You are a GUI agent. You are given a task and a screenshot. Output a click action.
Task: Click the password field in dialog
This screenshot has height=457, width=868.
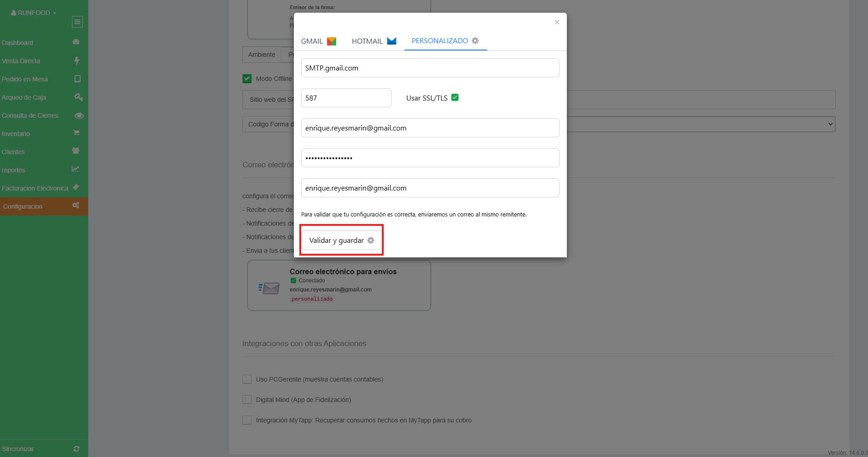click(x=430, y=158)
